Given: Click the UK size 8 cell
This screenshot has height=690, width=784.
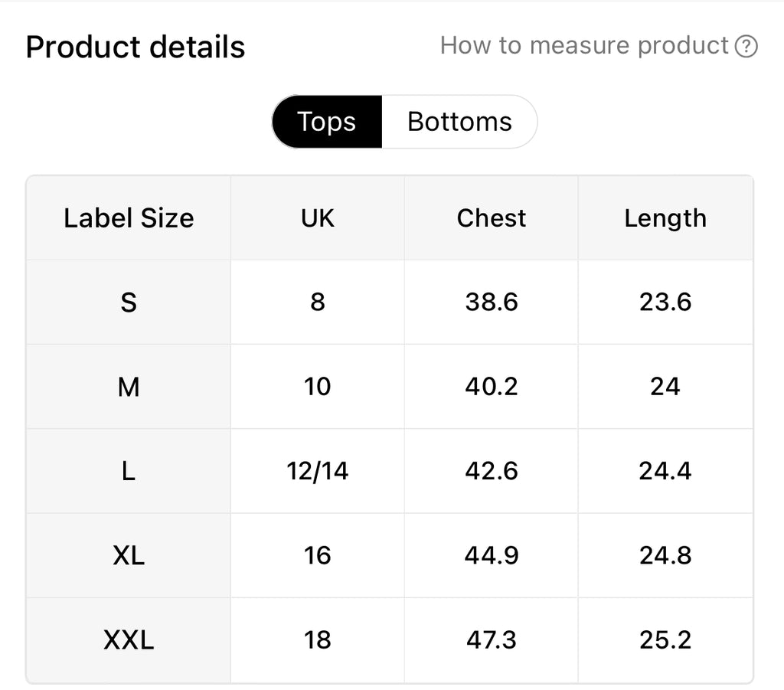Looking at the screenshot, I should (x=318, y=302).
